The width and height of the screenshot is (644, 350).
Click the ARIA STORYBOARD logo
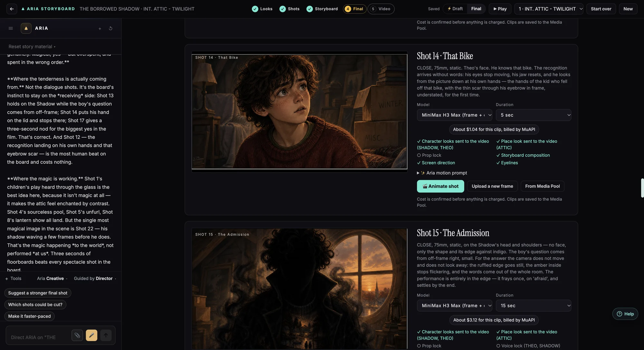[x=48, y=9]
